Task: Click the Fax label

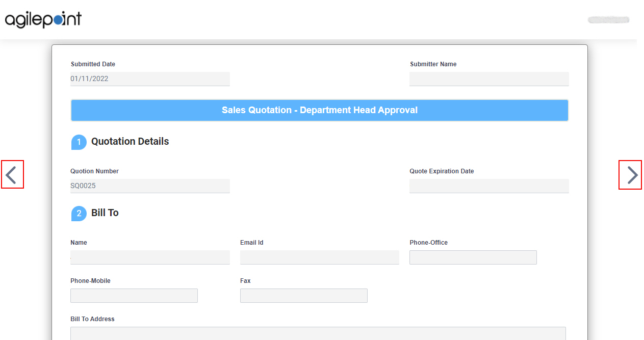Action: [x=245, y=281]
